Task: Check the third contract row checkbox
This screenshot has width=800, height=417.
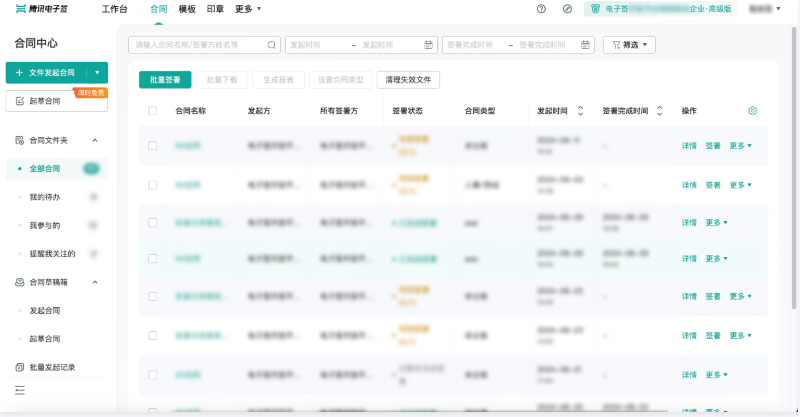Action: 153,223
